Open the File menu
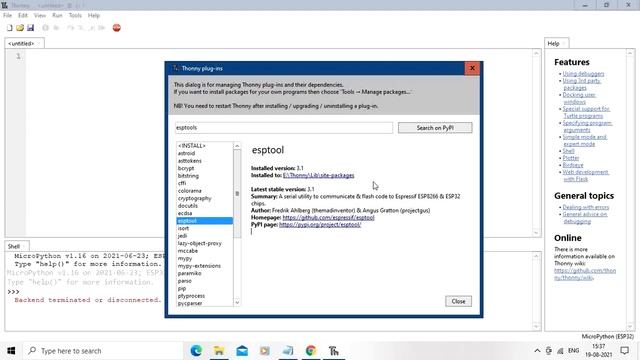Screen dimensions: 640x360 click(7, 16)
